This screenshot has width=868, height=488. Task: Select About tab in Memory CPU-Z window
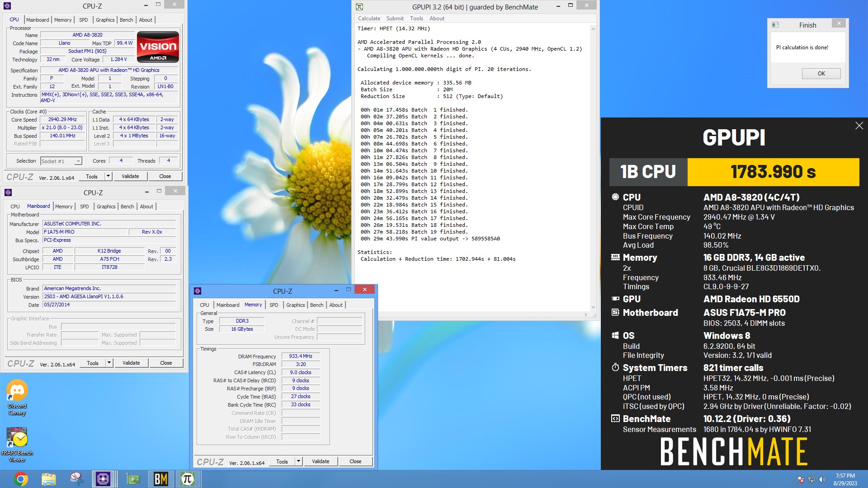pos(336,305)
